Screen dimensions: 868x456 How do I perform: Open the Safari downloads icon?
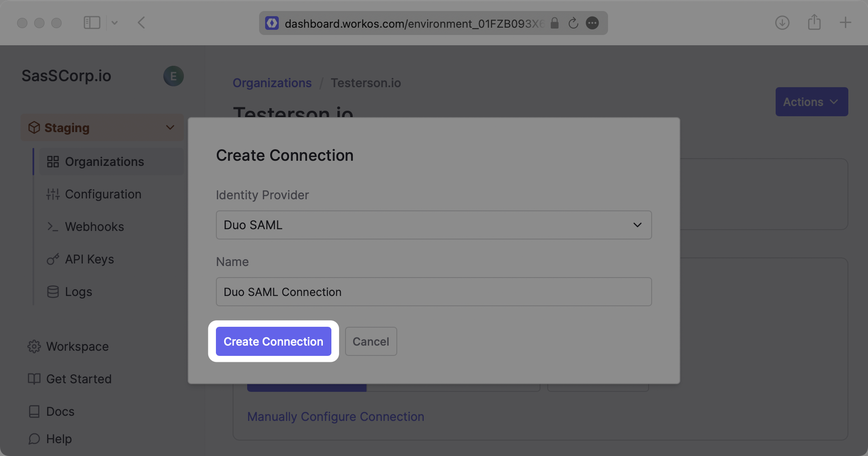pyautogui.click(x=782, y=23)
